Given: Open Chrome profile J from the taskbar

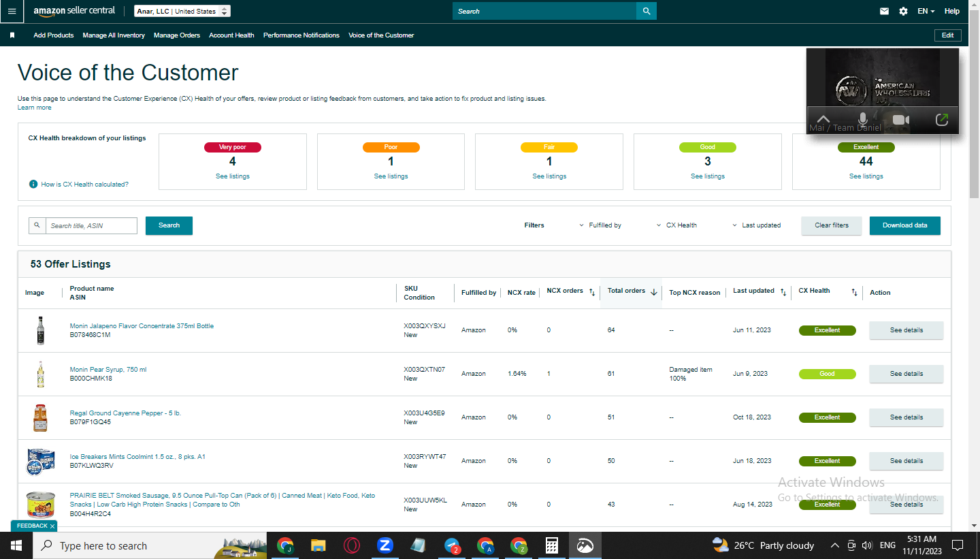Looking at the screenshot, I should [285, 545].
